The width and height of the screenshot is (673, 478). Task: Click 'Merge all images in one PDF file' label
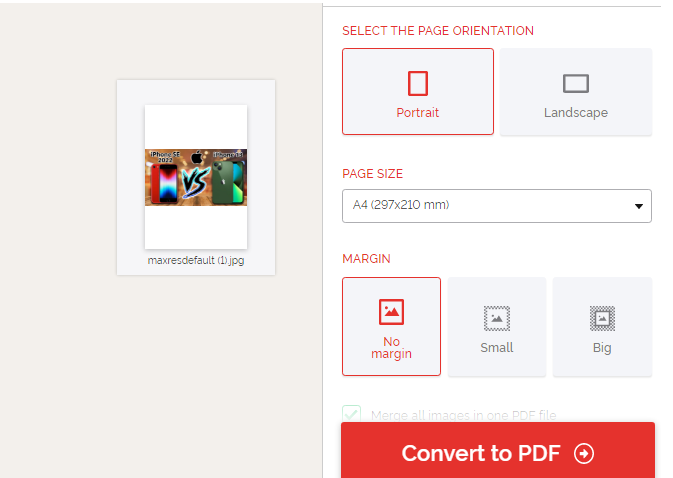click(463, 415)
